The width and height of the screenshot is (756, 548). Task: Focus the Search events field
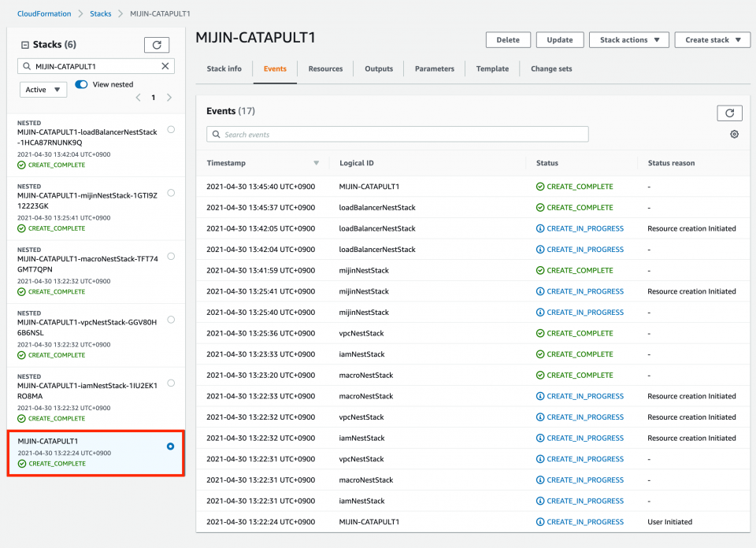pos(397,135)
